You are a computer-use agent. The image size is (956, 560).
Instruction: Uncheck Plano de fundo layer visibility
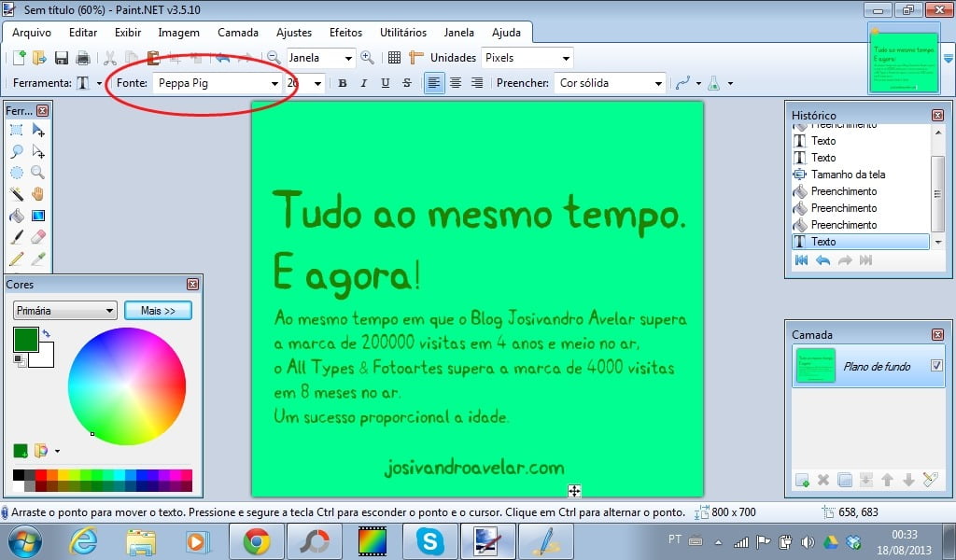click(936, 366)
